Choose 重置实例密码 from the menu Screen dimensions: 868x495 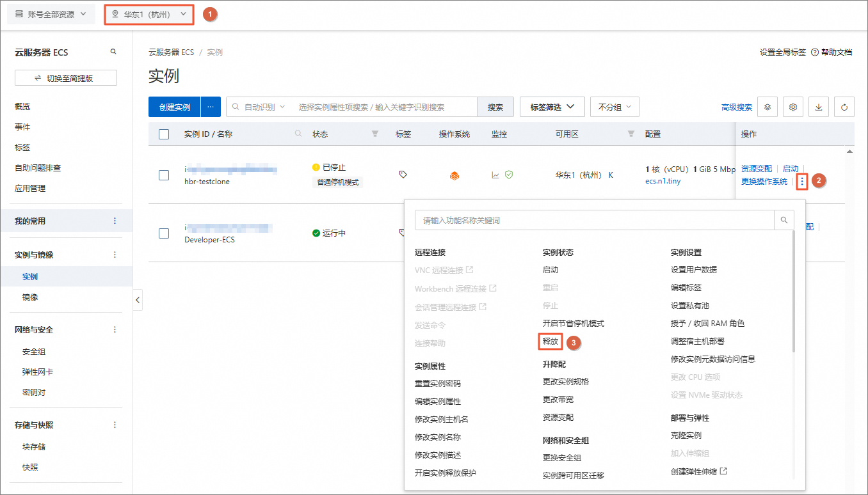point(438,384)
